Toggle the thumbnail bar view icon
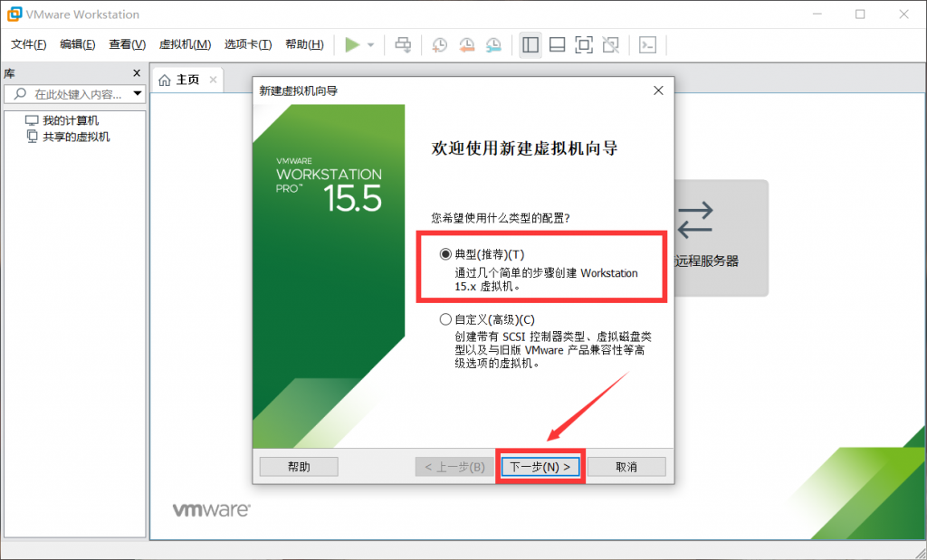 click(x=557, y=45)
